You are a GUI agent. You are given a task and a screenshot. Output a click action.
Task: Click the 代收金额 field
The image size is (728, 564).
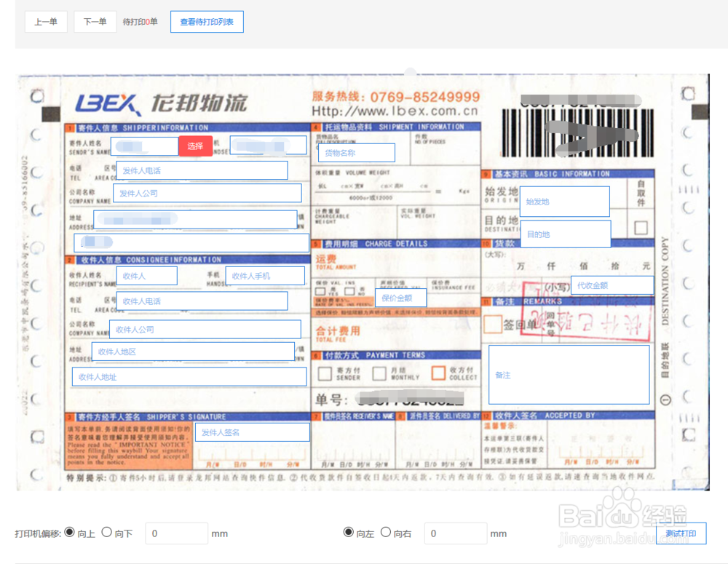tap(612, 285)
